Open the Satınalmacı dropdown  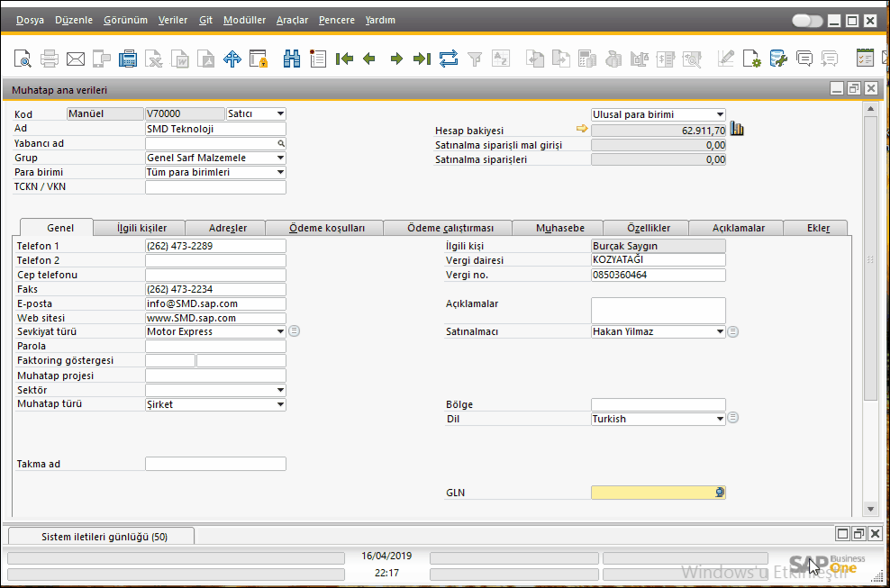pos(720,331)
